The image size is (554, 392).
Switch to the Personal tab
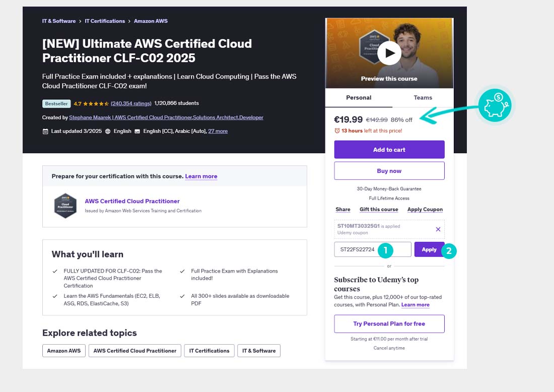click(359, 98)
